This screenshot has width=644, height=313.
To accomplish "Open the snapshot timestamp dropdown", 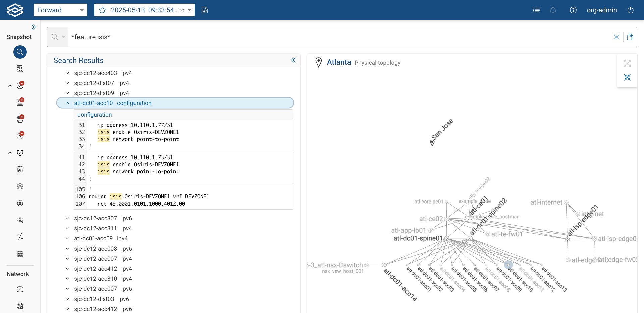I will click(x=190, y=10).
